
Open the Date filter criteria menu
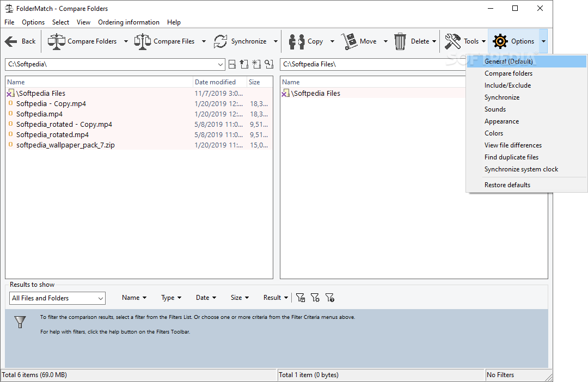(x=206, y=298)
